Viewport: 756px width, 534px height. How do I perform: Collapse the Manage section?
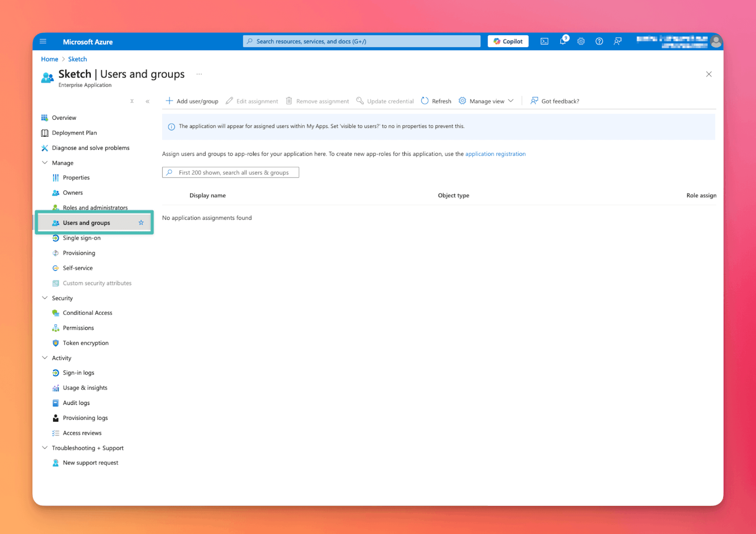[45, 163]
